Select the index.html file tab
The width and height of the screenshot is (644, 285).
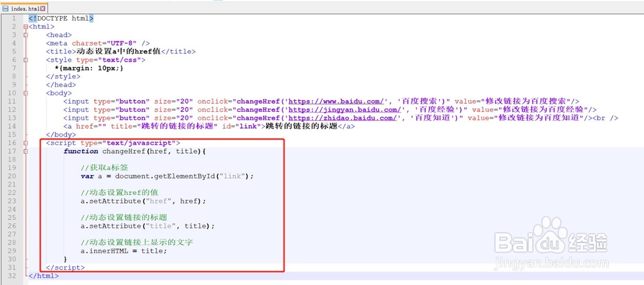coord(24,8)
